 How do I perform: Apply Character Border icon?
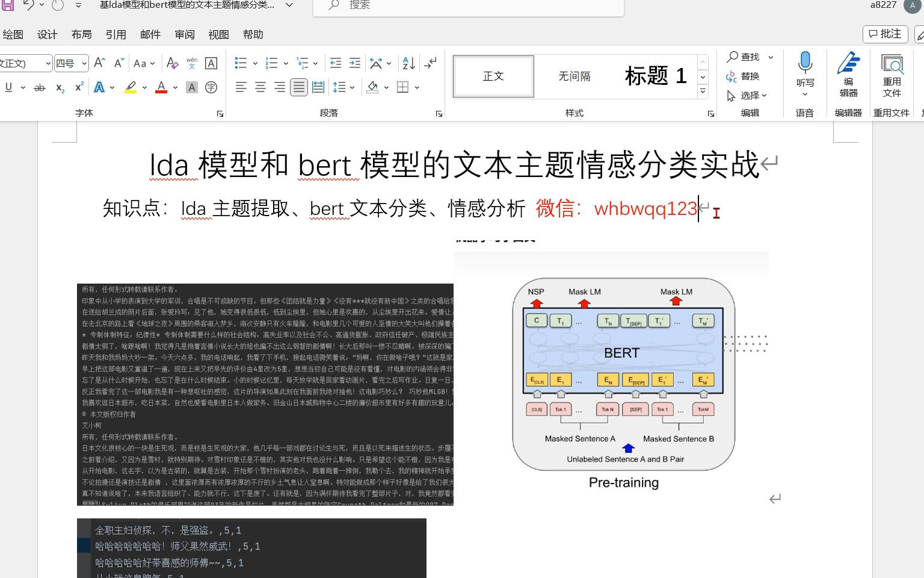(x=211, y=63)
